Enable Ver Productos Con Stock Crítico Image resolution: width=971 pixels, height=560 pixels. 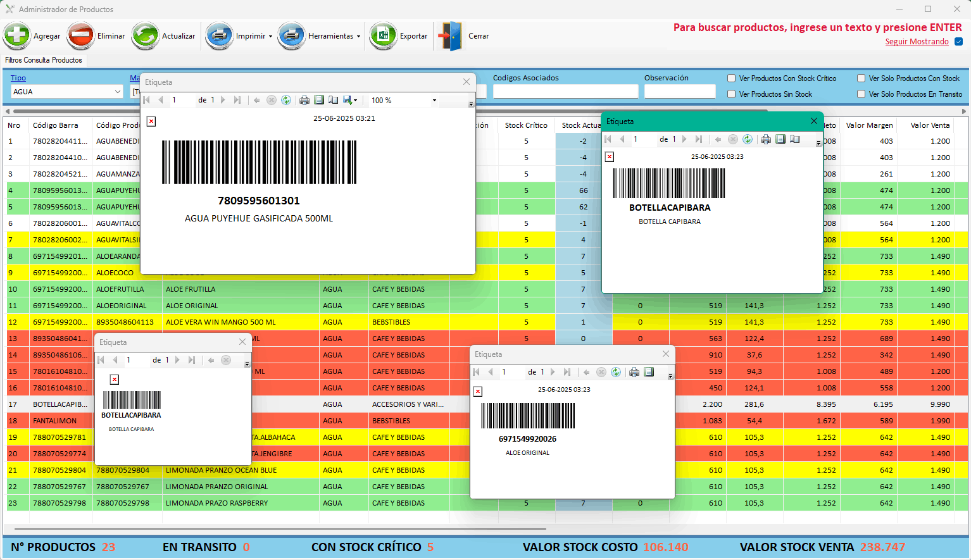click(x=732, y=78)
